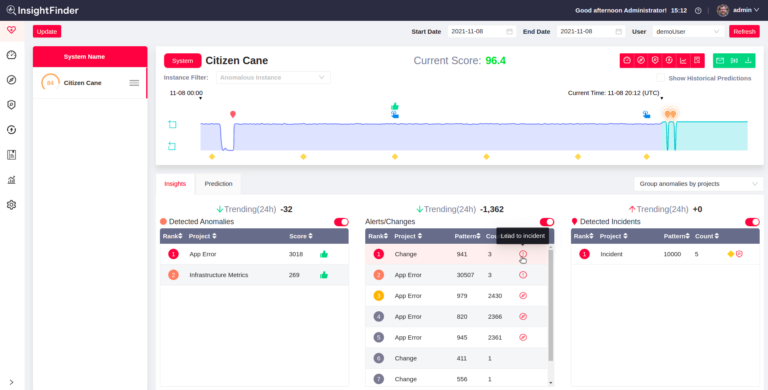The width and height of the screenshot is (768, 390).
Task: Click the line chart icon in the red toolbar
Action: pos(683,61)
